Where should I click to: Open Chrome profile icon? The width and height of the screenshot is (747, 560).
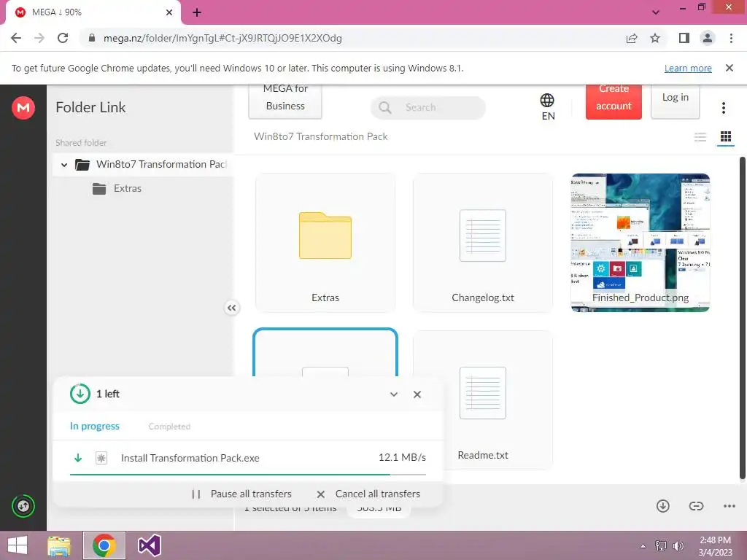click(x=708, y=38)
